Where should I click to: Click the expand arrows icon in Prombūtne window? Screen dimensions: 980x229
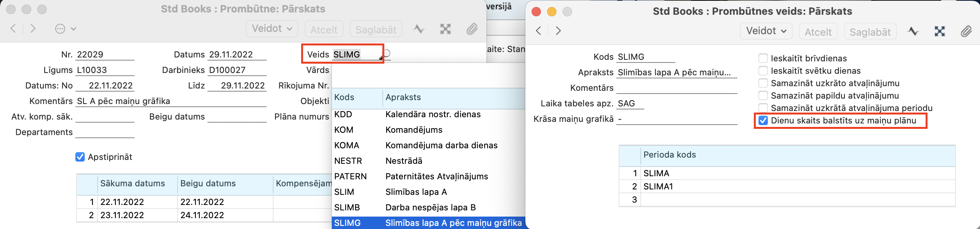click(x=445, y=29)
